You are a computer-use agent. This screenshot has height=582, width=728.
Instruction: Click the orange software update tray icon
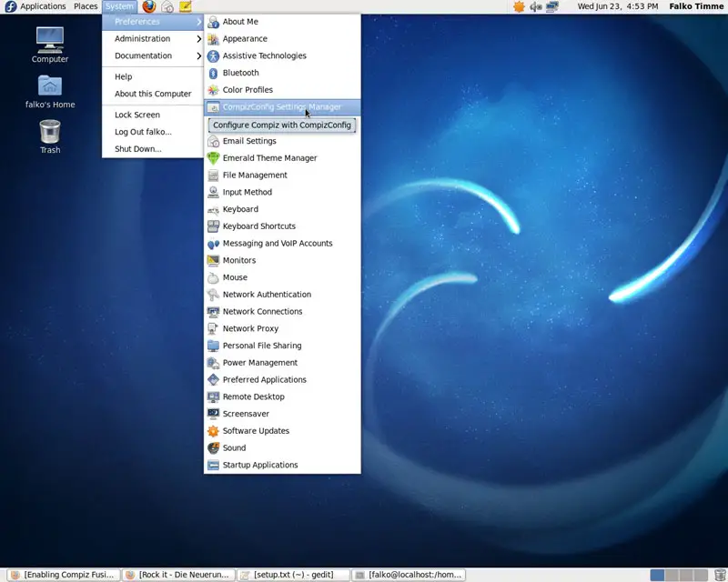click(519, 6)
